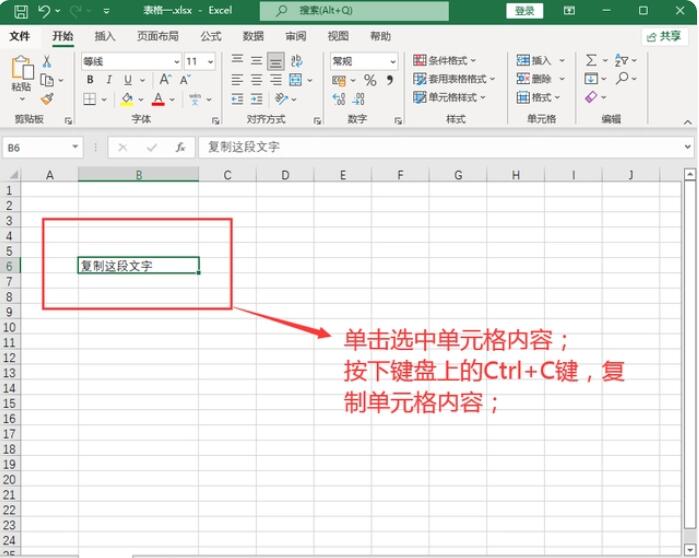
Task: Click the percent style icon
Action: point(370,80)
